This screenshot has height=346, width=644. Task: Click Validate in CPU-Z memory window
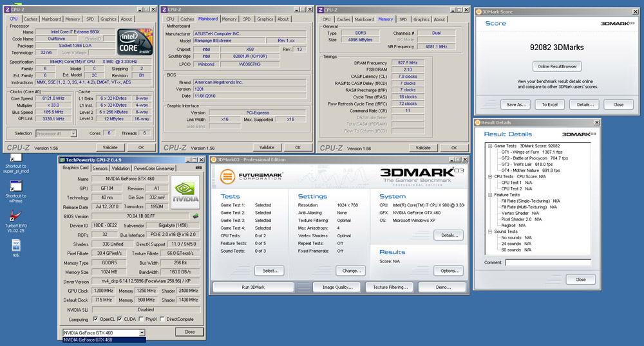click(x=423, y=147)
